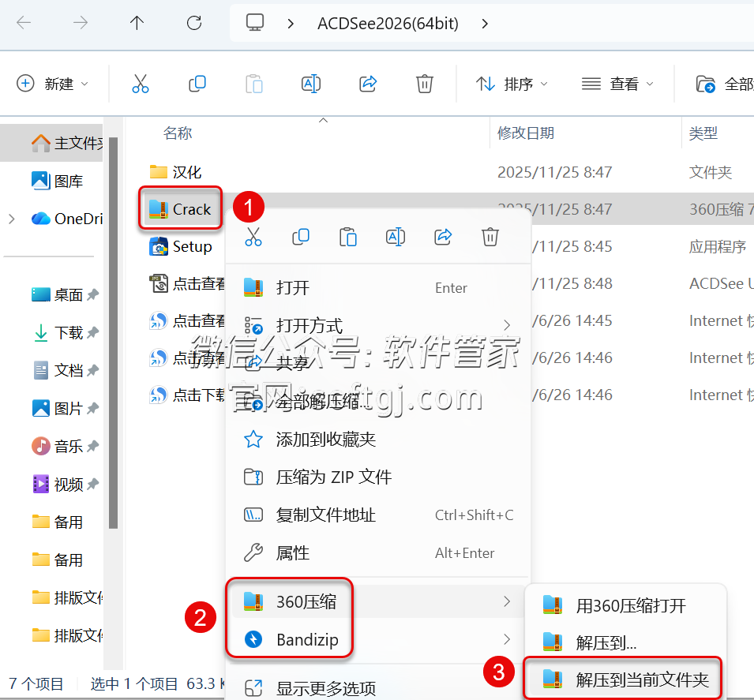Open 下载 in the sidebar
The width and height of the screenshot is (754, 700).
pos(68,333)
